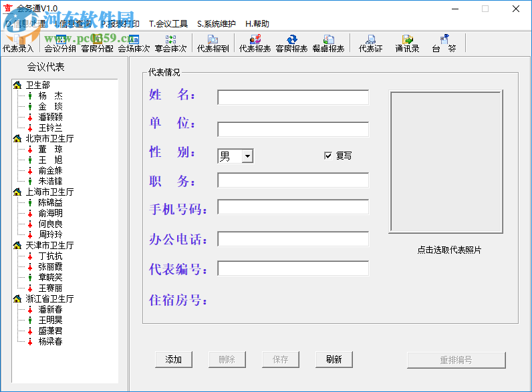Select the 卫生部 house icon node
Screen dimensions: 532x392
17,85
